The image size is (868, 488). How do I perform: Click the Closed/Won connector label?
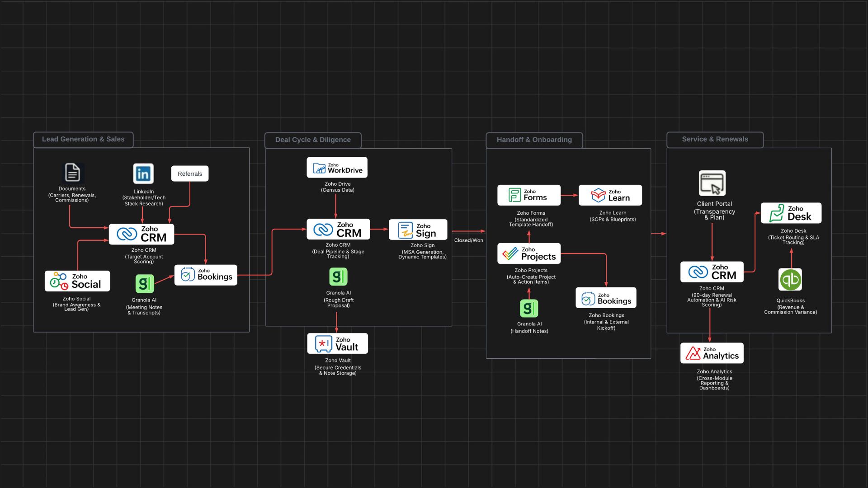(468, 240)
